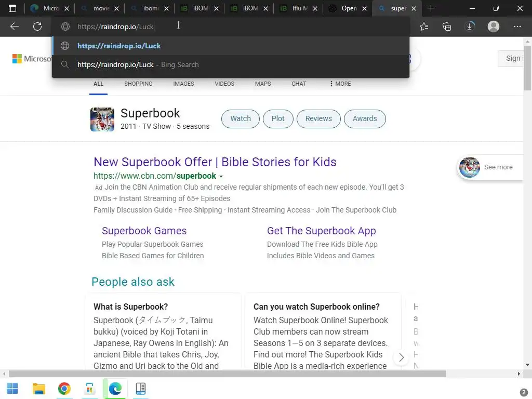The image size is (532, 399).
Task: Click the Microsoft logo
Action: click(32, 59)
